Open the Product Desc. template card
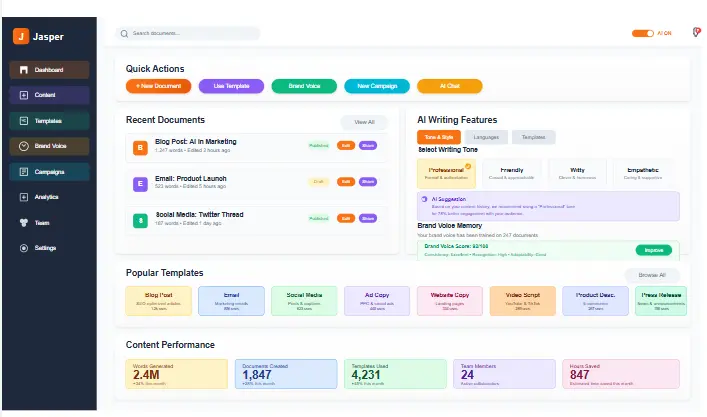Screen dimensions: 707x417 pos(596,301)
